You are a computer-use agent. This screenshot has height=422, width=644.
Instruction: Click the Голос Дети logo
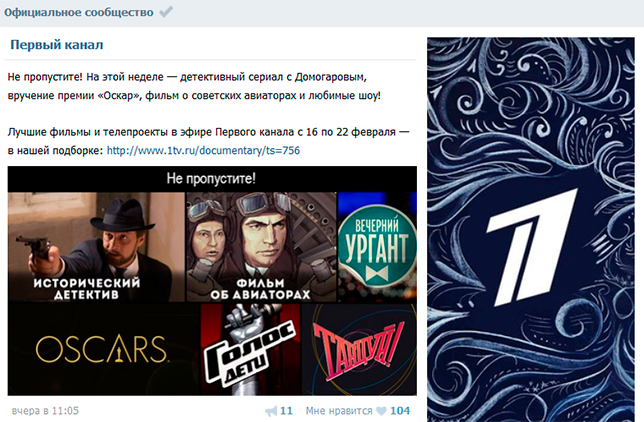251,349
